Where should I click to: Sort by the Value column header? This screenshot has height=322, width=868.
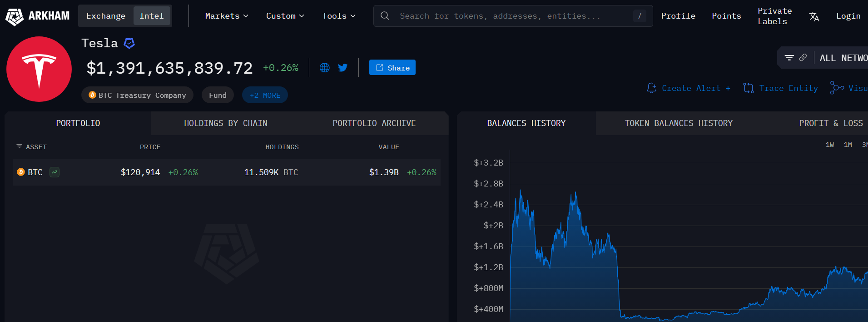(389, 147)
